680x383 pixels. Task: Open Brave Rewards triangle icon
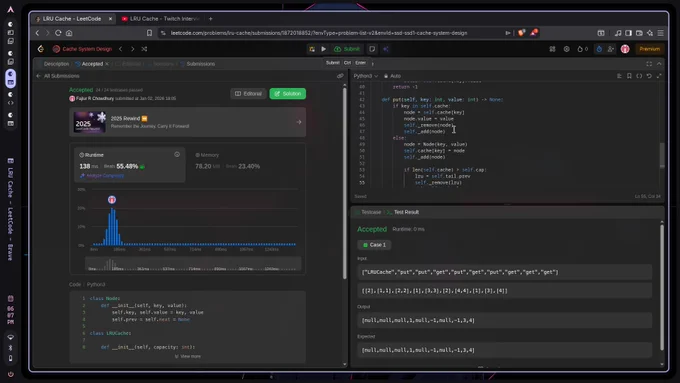click(x=534, y=33)
